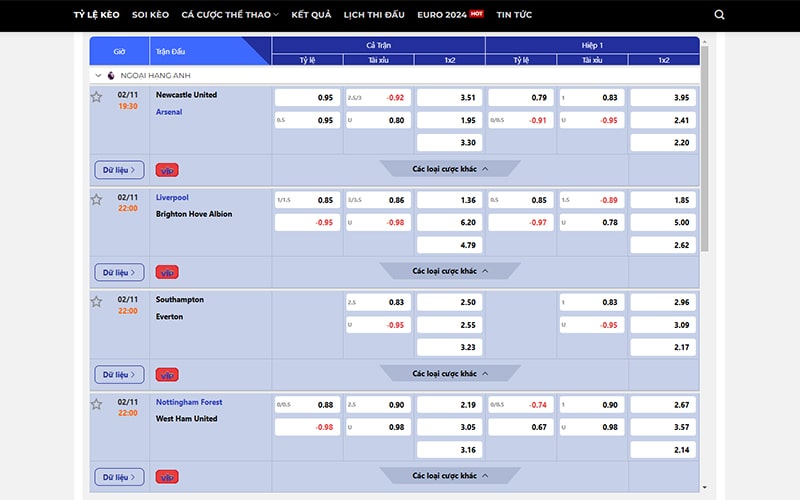
Task: Open the Tin Tức menu item
Action: pyautogui.click(x=514, y=15)
